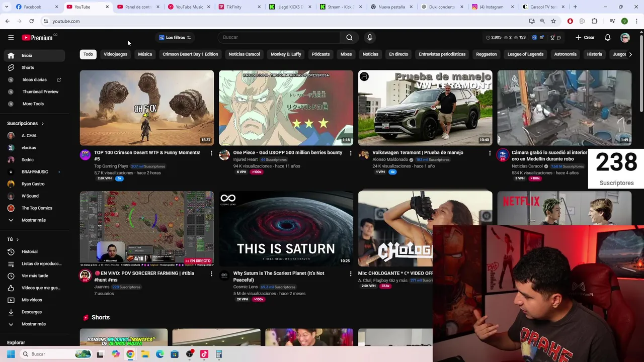Click the trophy icon in extension bar
The height and width of the screenshot is (362, 644).
(552, 38)
